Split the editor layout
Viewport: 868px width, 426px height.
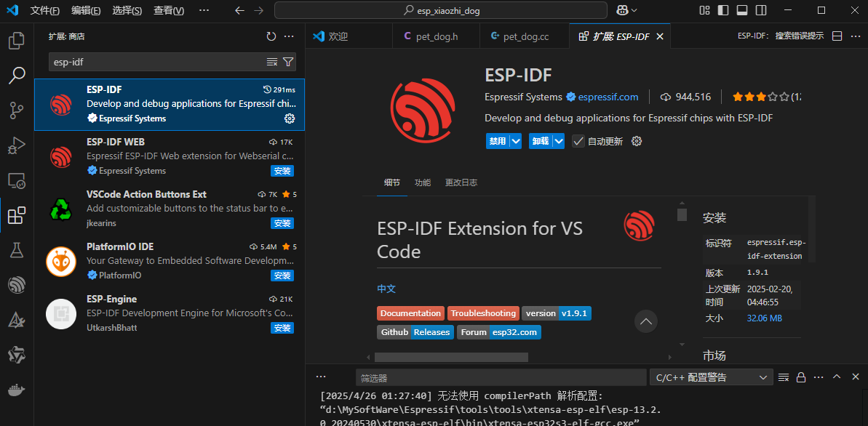837,36
